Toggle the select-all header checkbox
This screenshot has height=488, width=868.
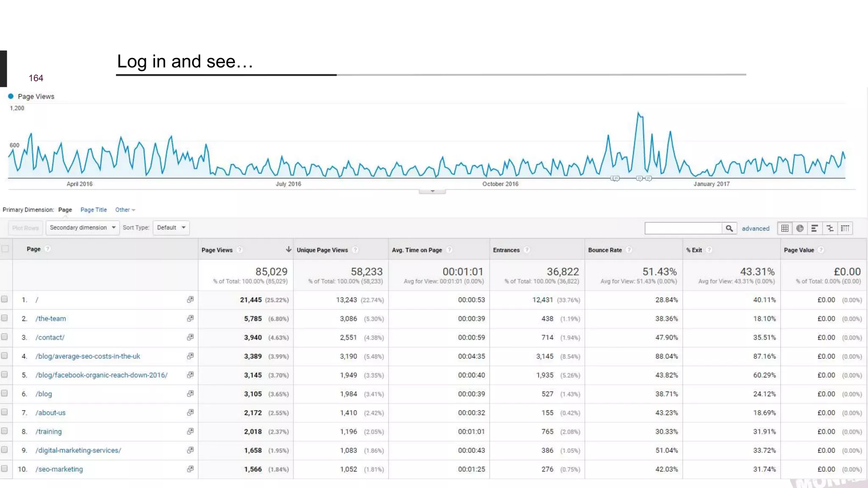[6, 249]
